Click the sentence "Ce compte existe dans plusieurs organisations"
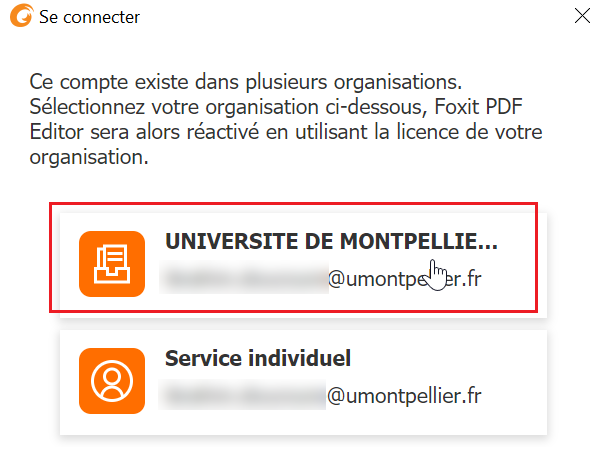 (x=248, y=80)
